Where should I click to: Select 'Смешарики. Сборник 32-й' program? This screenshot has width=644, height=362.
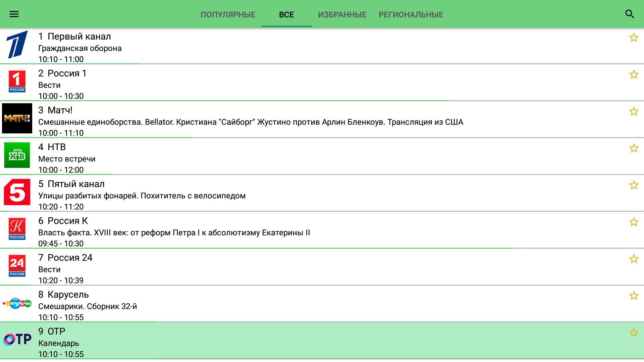click(88, 307)
